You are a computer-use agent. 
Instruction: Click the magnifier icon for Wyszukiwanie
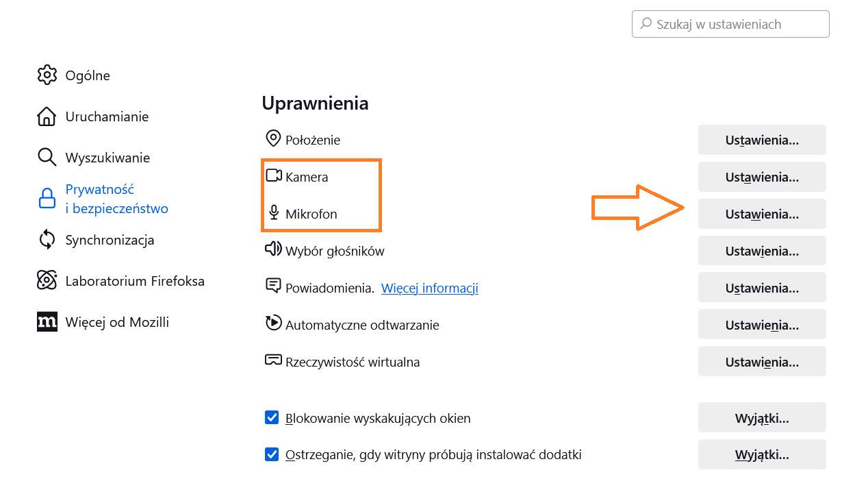point(47,158)
